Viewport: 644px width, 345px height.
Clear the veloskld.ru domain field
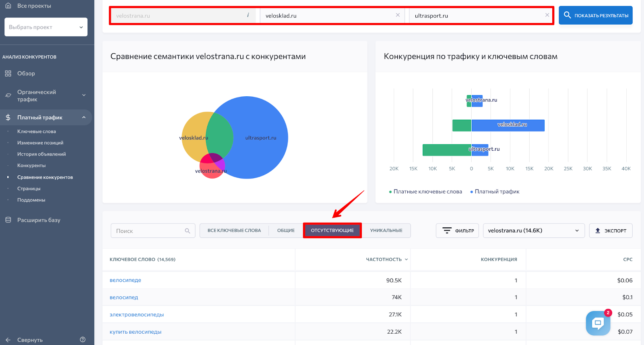[398, 15]
